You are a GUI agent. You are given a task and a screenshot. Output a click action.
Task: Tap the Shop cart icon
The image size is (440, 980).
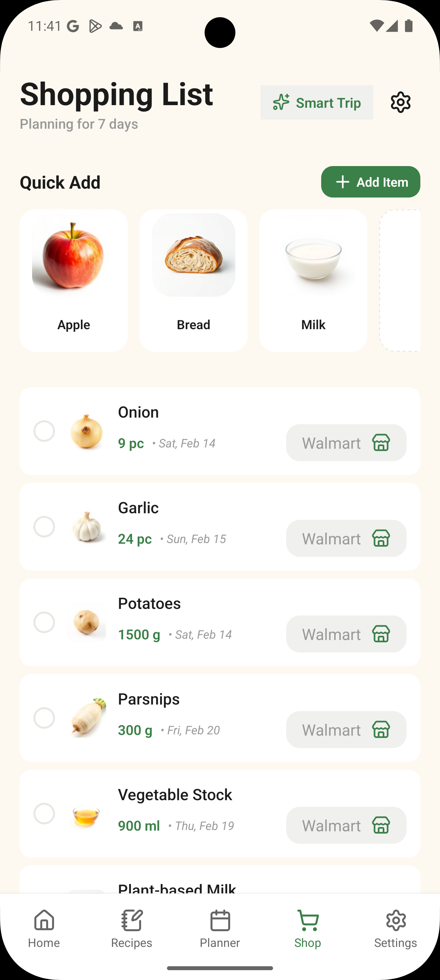pyautogui.click(x=308, y=921)
